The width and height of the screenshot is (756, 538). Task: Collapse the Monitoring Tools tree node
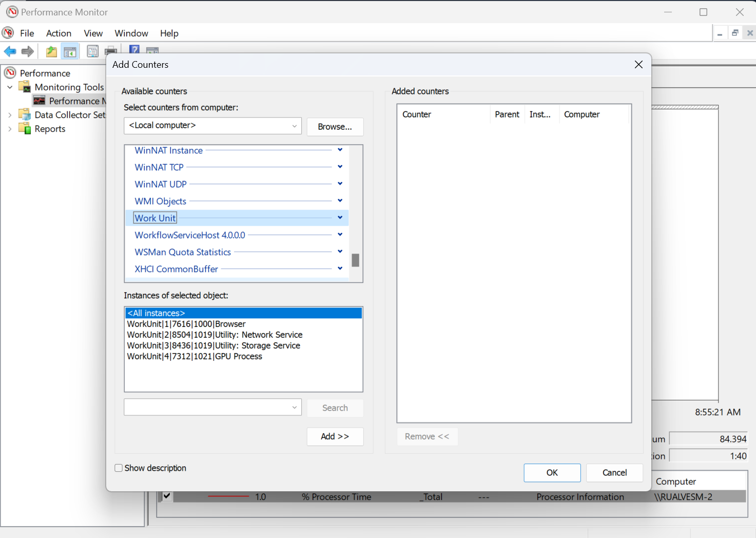click(x=9, y=87)
